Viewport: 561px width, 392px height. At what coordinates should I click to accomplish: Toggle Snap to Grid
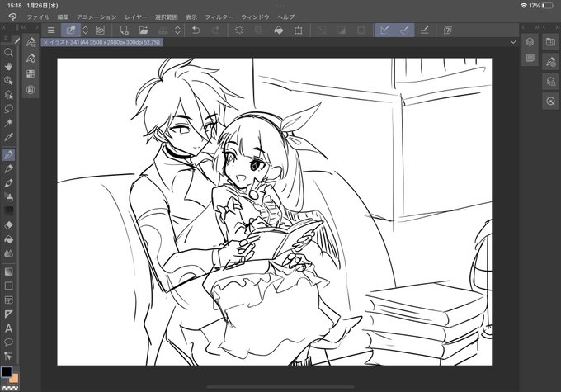(425, 31)
